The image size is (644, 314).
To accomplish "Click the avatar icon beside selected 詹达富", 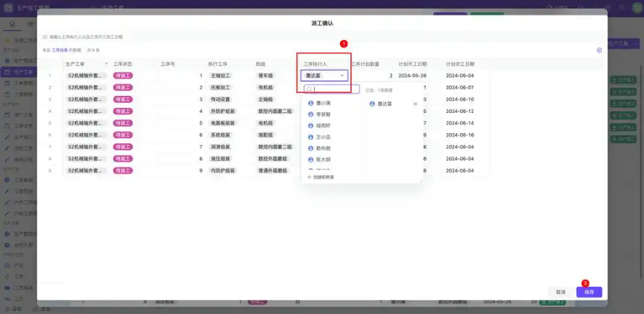I will (372, 104).
